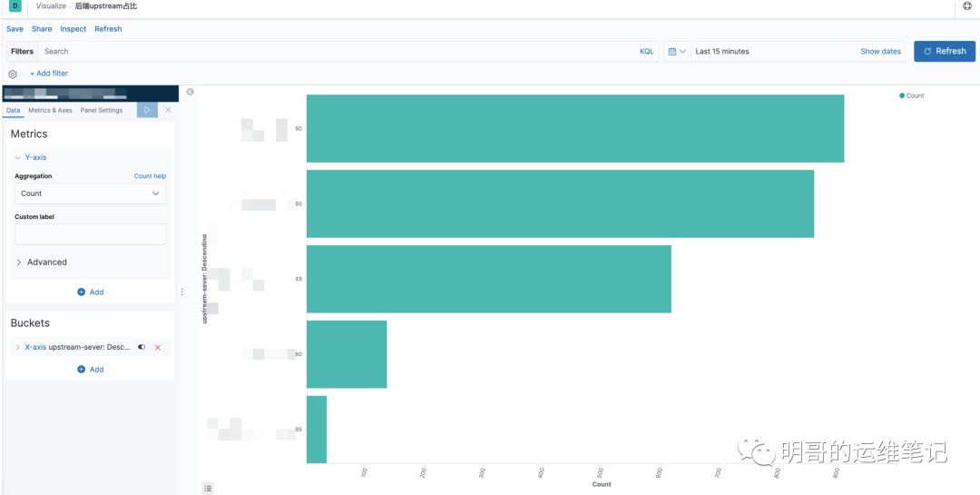Click the Apply changes play icon
The image size is (980, 495).
pos(147,110)
